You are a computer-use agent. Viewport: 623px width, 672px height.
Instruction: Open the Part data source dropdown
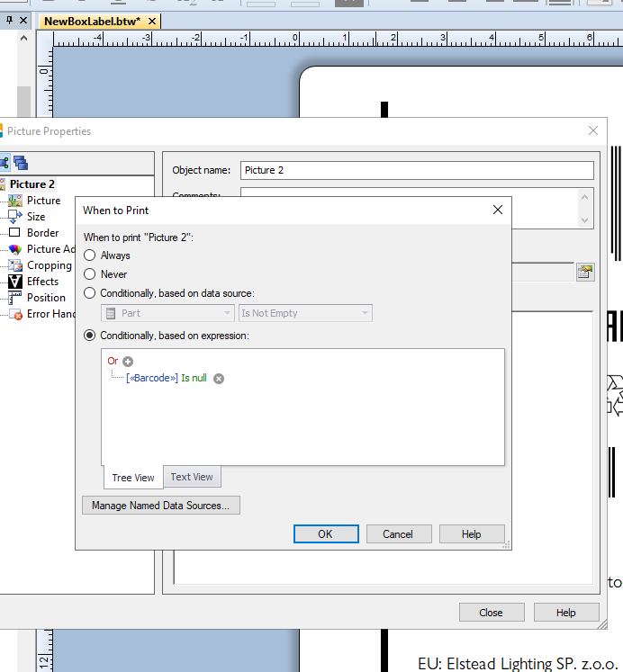coord(167,313)
